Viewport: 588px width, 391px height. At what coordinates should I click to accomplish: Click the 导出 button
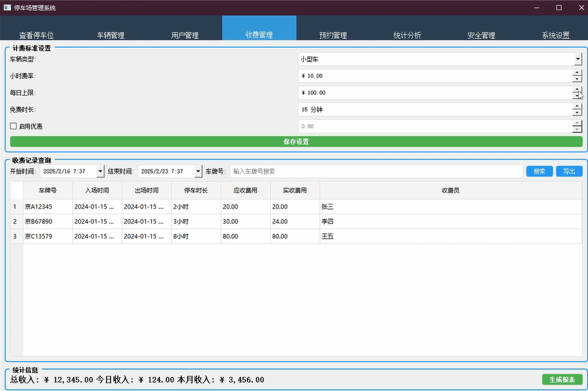pos(569,172)
